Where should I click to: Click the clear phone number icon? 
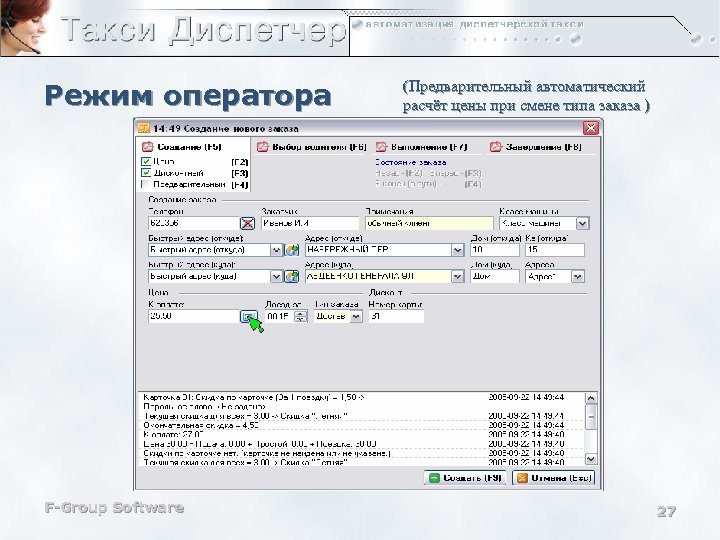pyautogui.click(x=248, y=224)
